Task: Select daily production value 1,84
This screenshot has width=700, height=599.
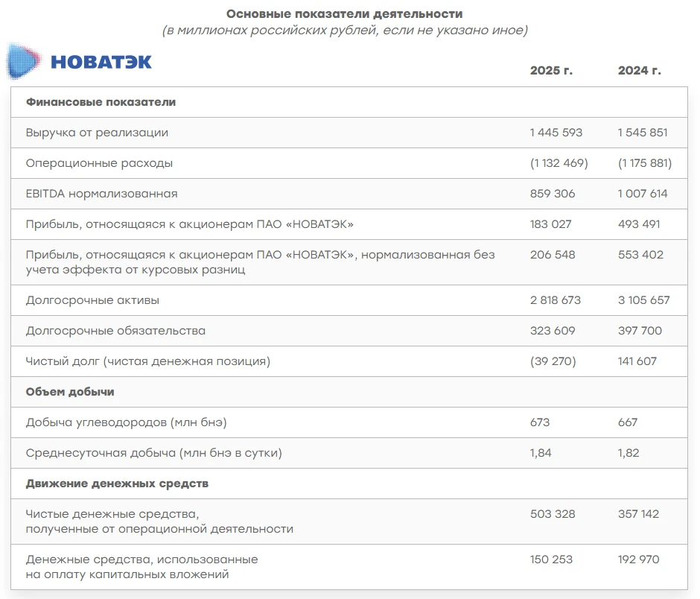Action: pyautogui.click(x=541, y=454)
